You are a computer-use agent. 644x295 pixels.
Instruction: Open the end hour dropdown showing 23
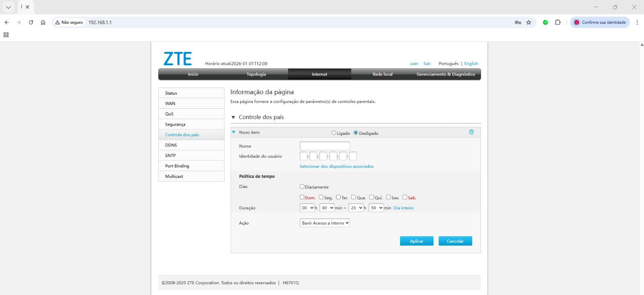coord(356,208)
